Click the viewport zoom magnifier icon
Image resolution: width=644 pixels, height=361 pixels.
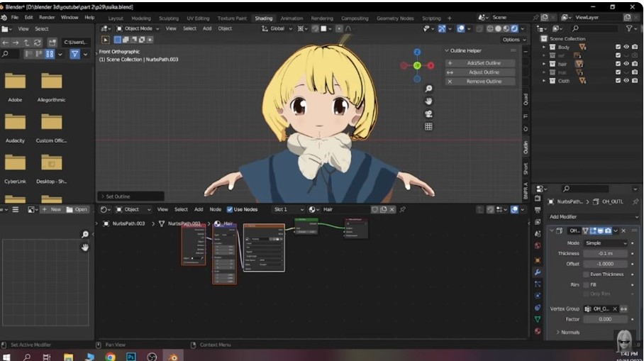428,89
